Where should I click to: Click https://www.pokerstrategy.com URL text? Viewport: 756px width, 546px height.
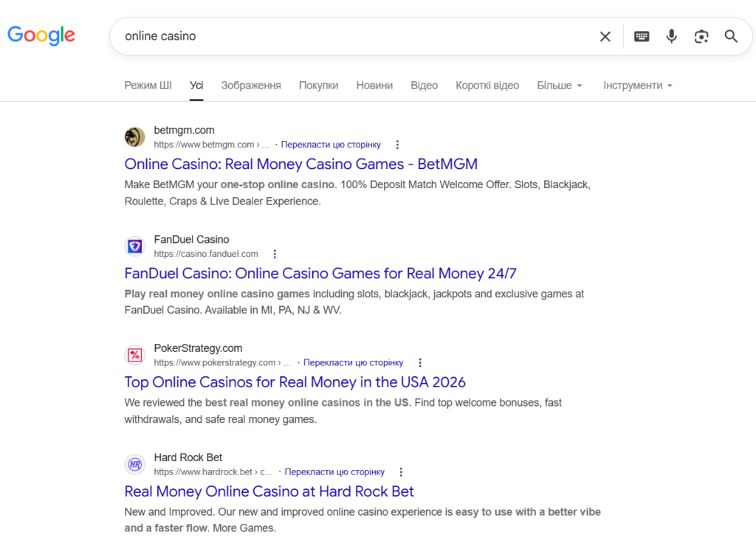[x=215, y=363]
